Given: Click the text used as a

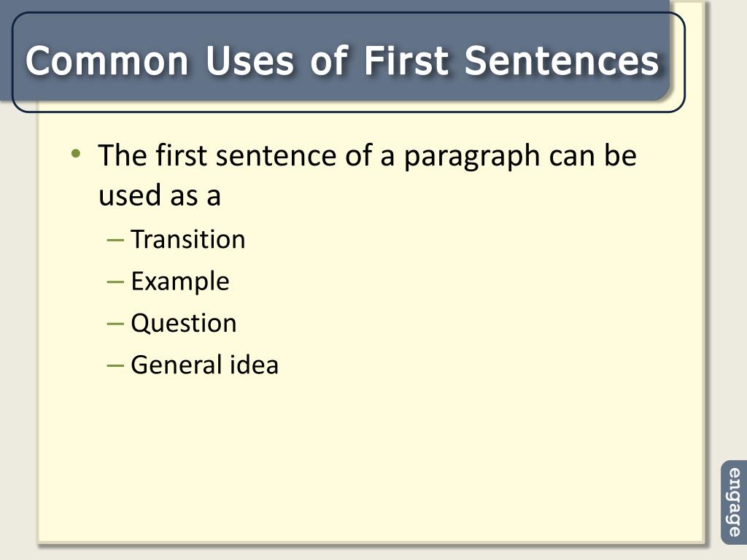Looking at the screenshot, I should pyautogui.click(x=160, y=195).
